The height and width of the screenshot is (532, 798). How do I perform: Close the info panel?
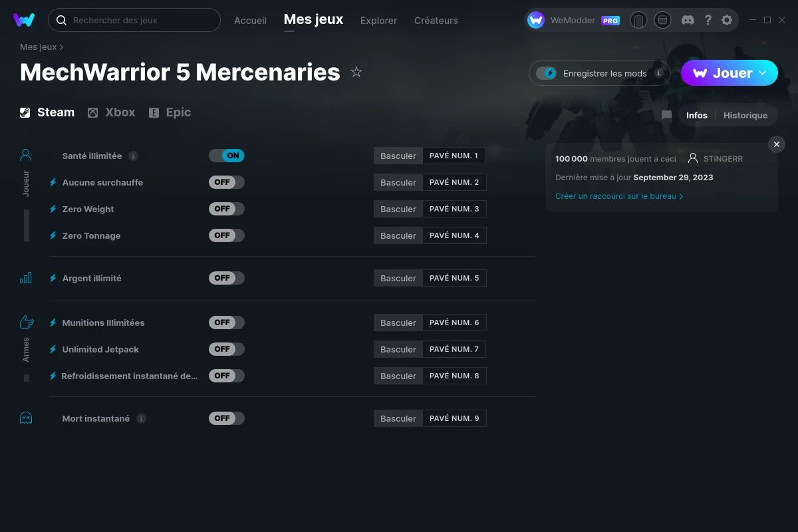pyautogui.click(x=776, y=144)
